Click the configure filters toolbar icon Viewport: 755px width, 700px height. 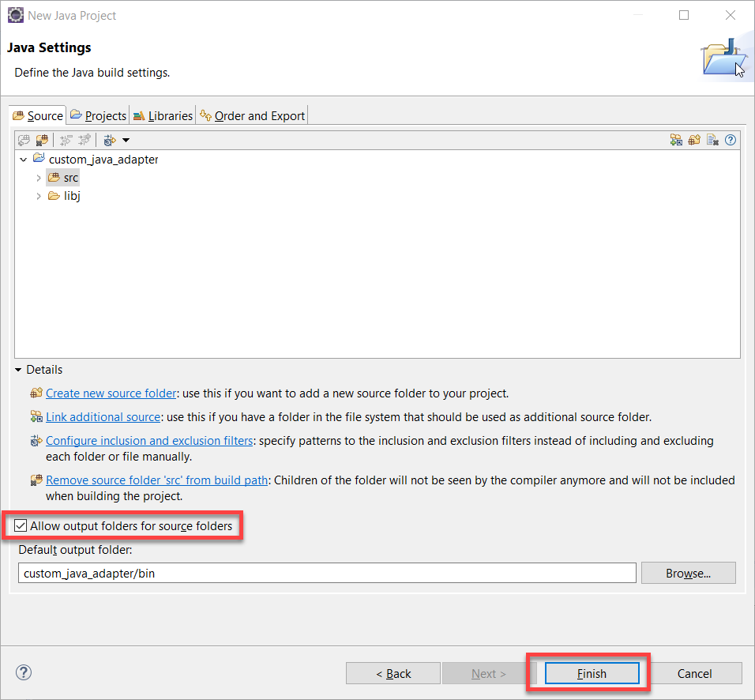pos(110,140)
